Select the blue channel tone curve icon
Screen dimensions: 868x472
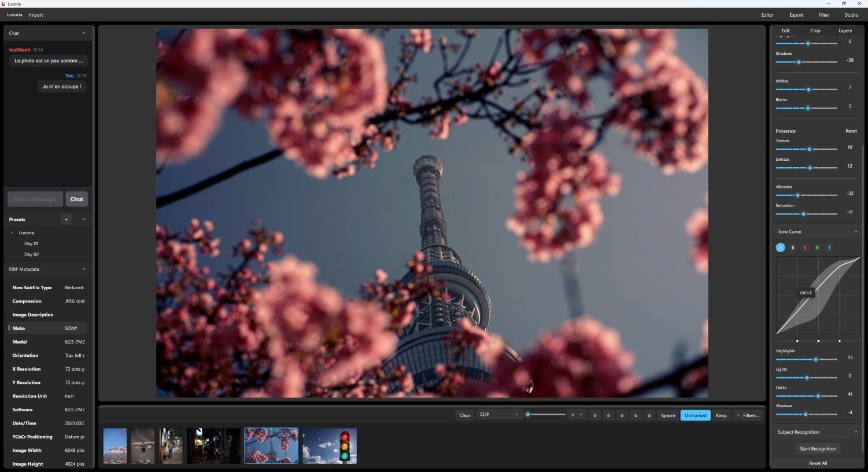tap(829, 248)
